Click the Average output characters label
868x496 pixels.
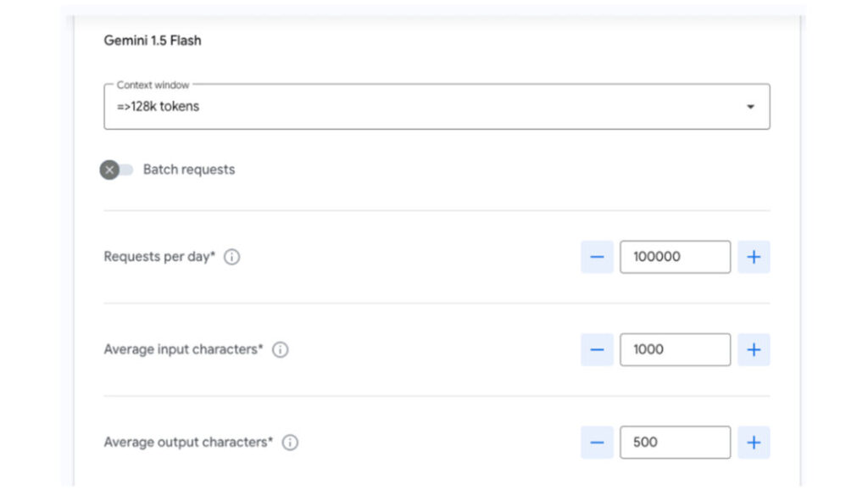(x=188, y=443)
